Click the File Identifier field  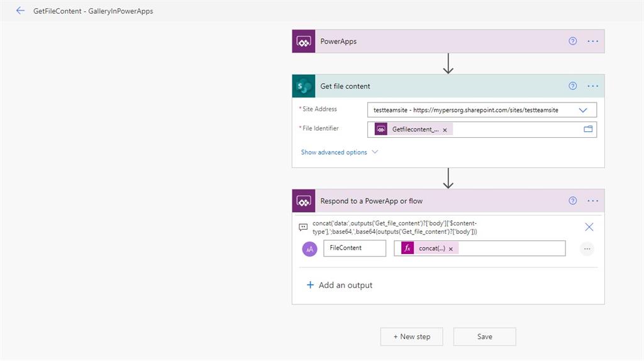click(482, 130)
